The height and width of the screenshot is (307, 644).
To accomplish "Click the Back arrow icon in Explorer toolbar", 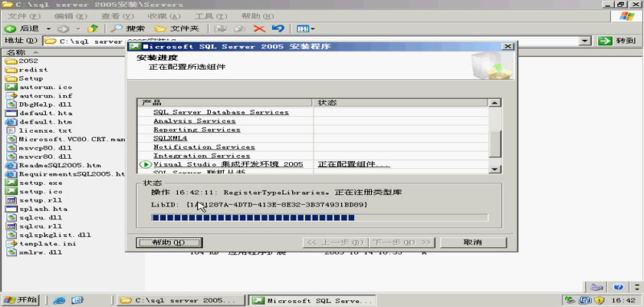I will point(10,28).
